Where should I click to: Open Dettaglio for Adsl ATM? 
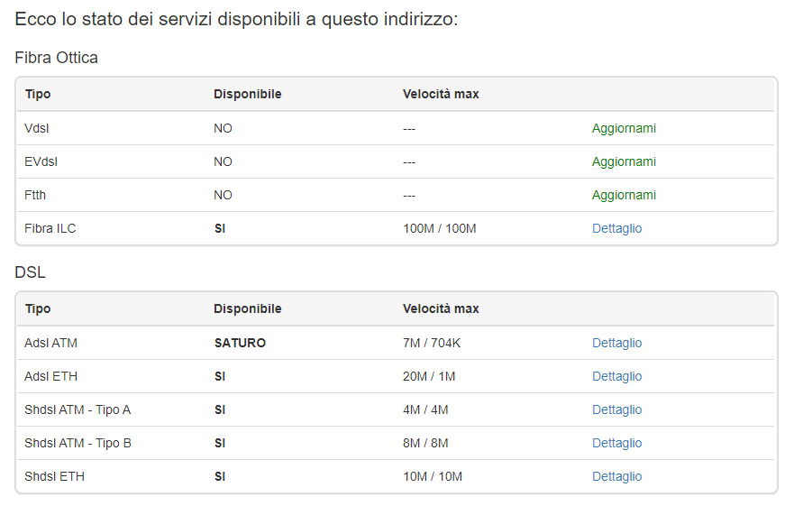coord(616,343)
